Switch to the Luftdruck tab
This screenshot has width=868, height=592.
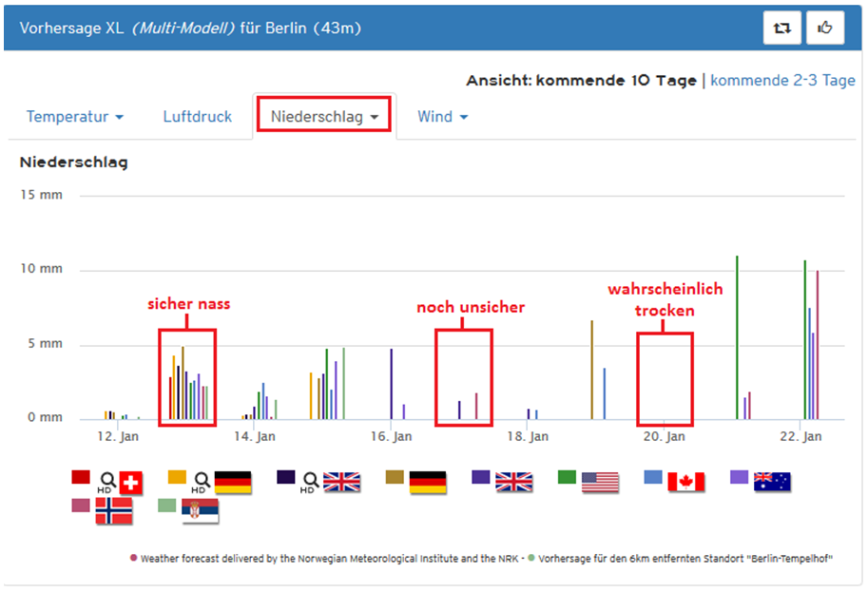click(198, 117)
